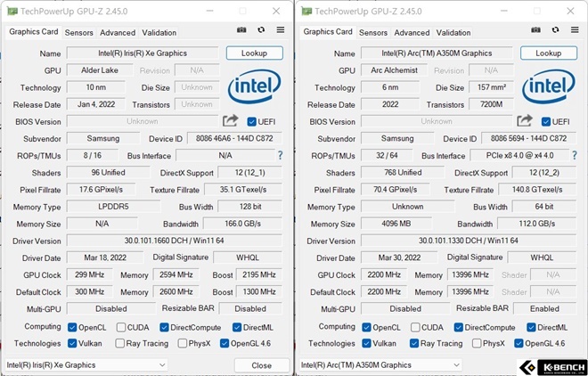Click Intel logo in Arc A350M window
The image size is (588, 376).
(549, 86)
